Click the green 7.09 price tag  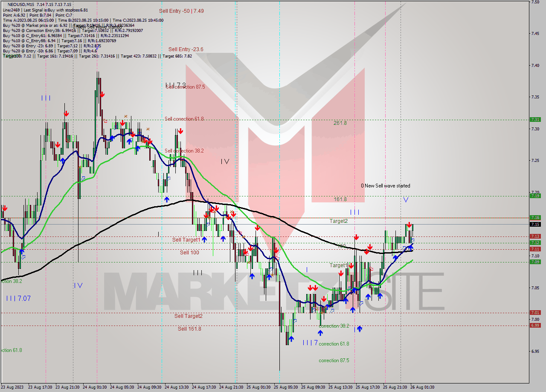[535, 262]
